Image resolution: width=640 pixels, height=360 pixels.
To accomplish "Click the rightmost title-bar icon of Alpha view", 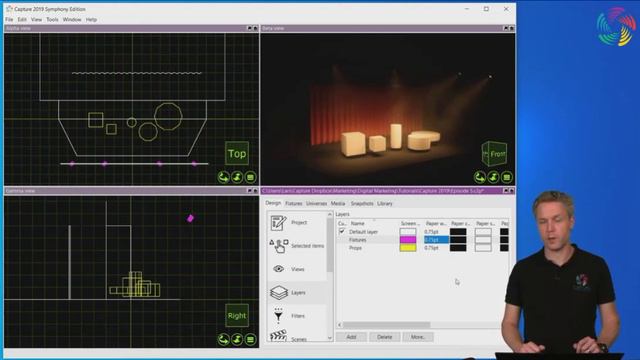I will (256, 28).
